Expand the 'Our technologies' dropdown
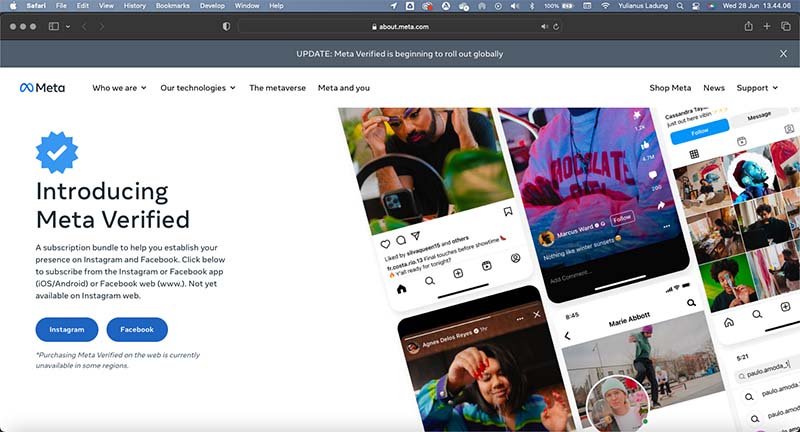Image resolution: width=800 pixels, height=432 pixels. (198, 88)
